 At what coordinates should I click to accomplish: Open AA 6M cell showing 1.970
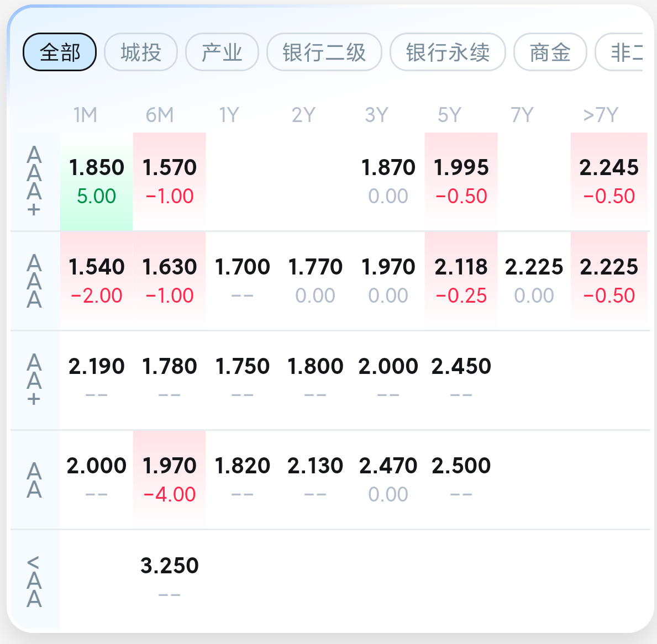click(x=169, y=480)
